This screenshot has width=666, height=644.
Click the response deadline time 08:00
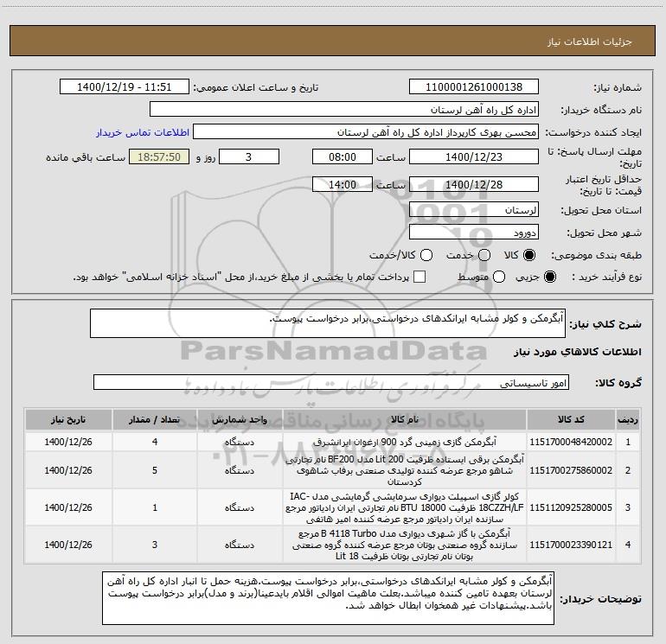coord(343,156)
